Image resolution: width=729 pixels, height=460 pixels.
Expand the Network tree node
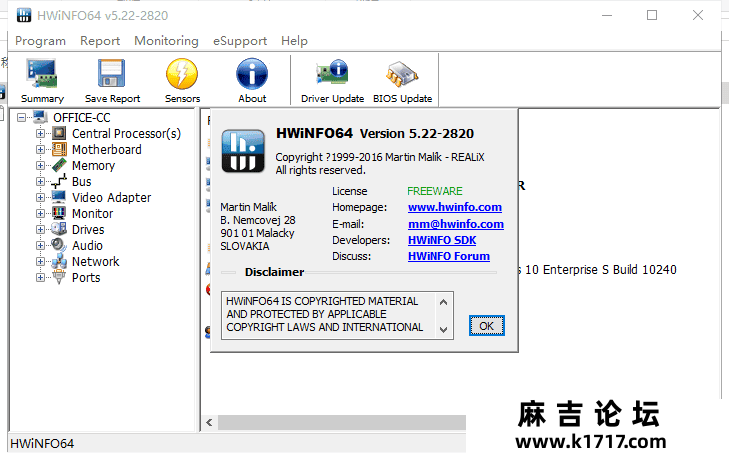pos(40,261)
